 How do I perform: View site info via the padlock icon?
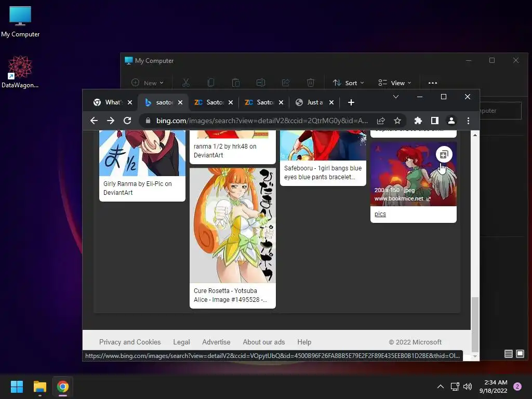coord(148,121)
